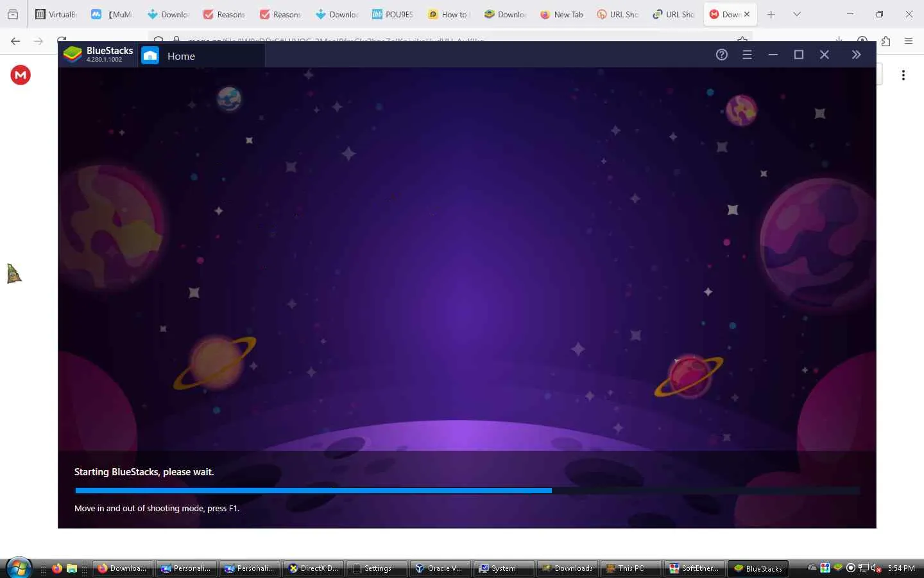Screen dimensions: 924x578
Task: Switch to the POU9ES browser tab
Action: click(392, 14)
